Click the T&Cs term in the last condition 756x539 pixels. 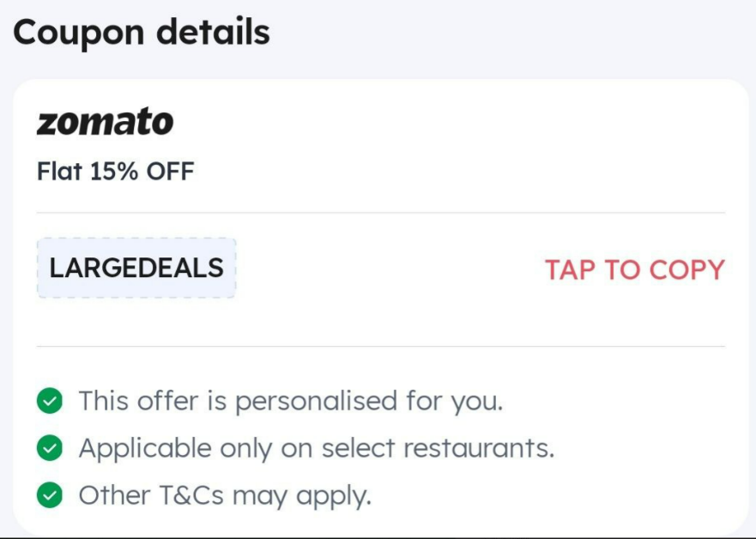point(191,495)
